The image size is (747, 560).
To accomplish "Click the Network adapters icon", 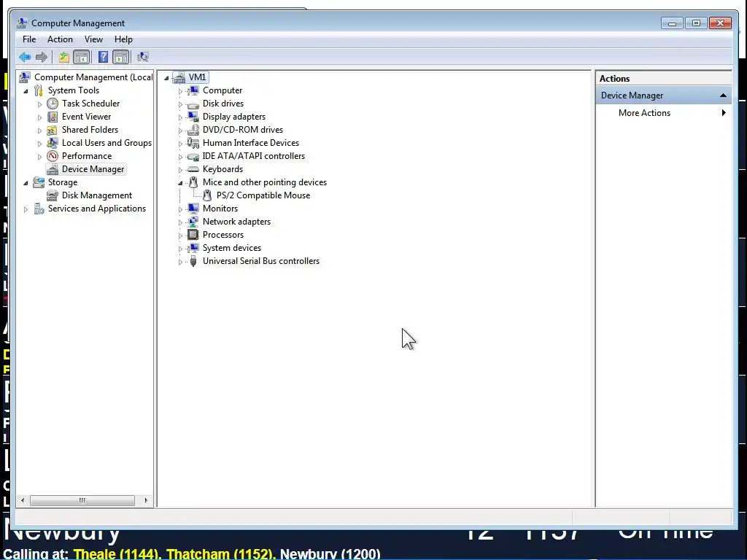I will pos(193,222).
